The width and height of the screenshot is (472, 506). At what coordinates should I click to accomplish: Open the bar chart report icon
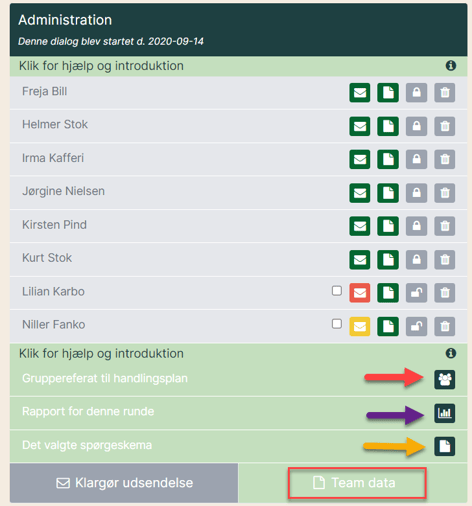[445, 413]
